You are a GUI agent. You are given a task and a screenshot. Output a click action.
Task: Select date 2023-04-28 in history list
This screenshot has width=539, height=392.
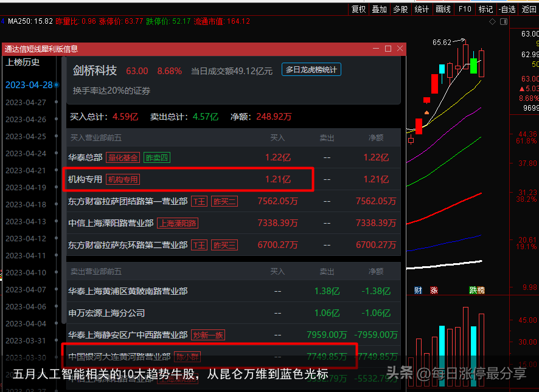tap(29, 85)
